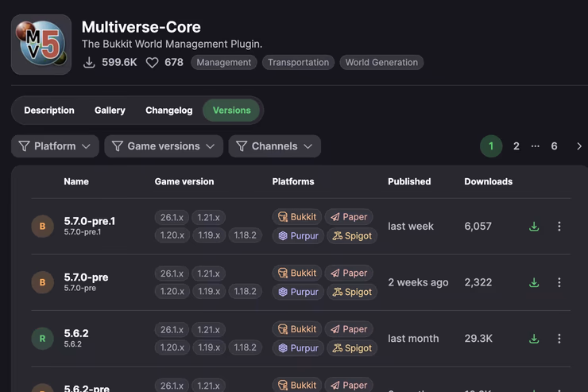The width and height of the screenshot is (588, 392).
Task: Click 26.1.x tag in 5.6.2 row
Action: (x=172, y=330)
